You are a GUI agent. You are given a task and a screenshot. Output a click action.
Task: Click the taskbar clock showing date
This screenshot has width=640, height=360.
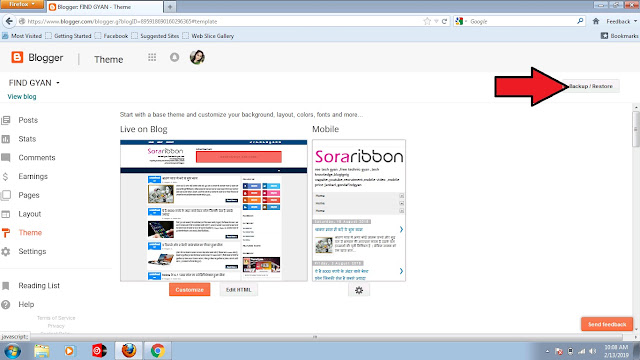(x=616, y=351)
